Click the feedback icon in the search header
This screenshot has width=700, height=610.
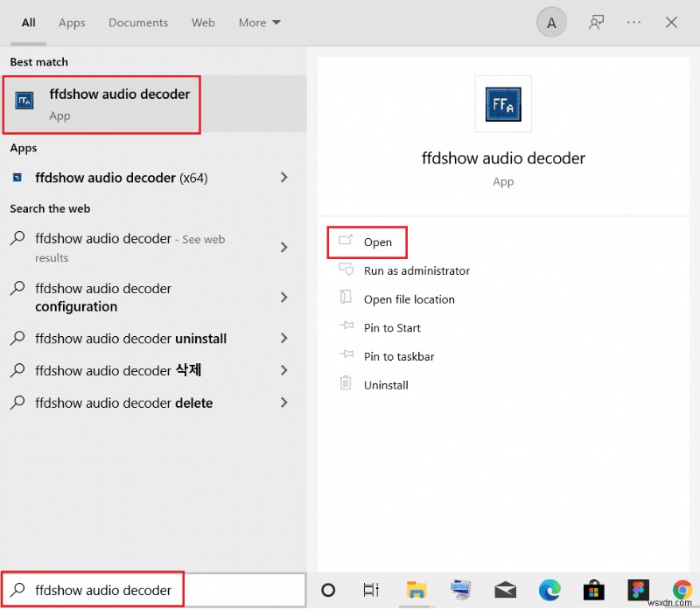[x=597, y=23]
